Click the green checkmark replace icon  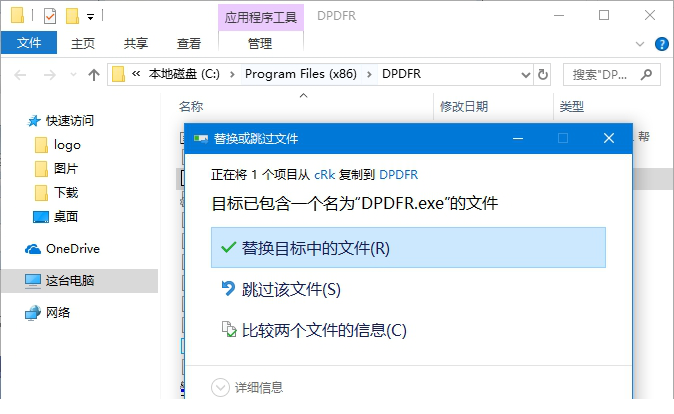coord(228,247)
